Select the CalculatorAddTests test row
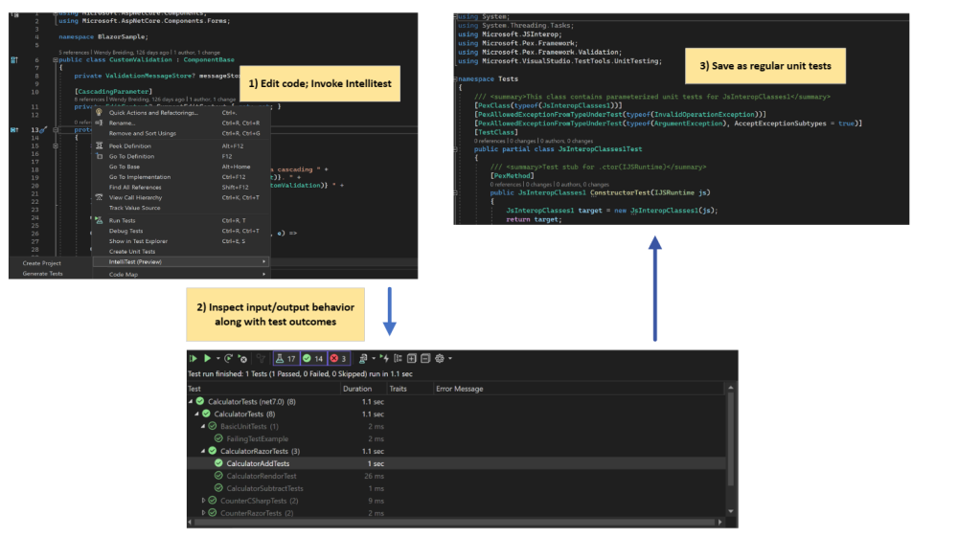Screen dimensions: 958x560 [456, 463]
